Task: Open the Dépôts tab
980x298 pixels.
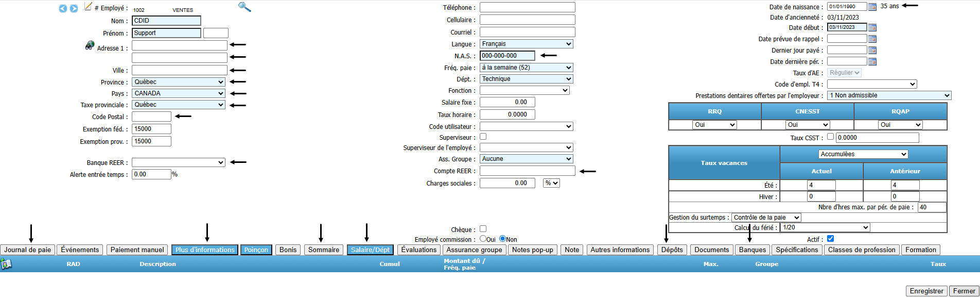Action: [x=672, y=250]
